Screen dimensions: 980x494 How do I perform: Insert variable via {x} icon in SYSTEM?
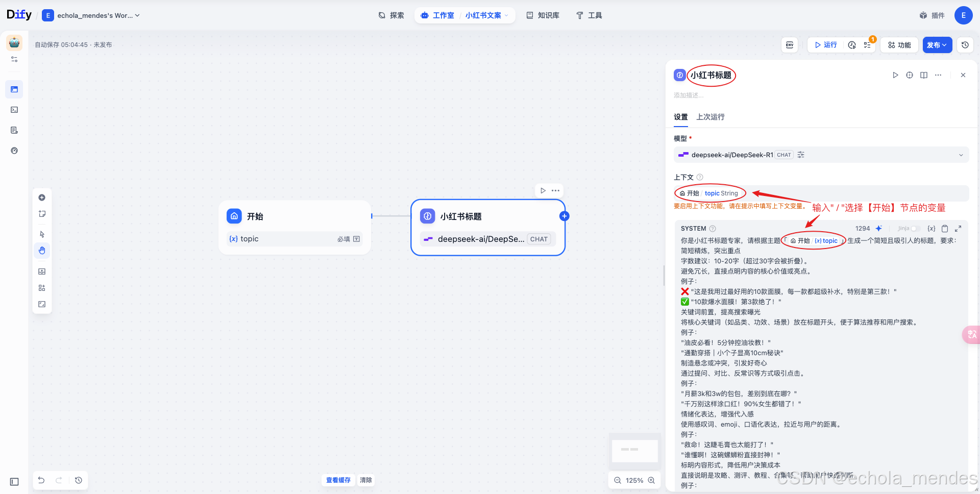click(932, 229)
